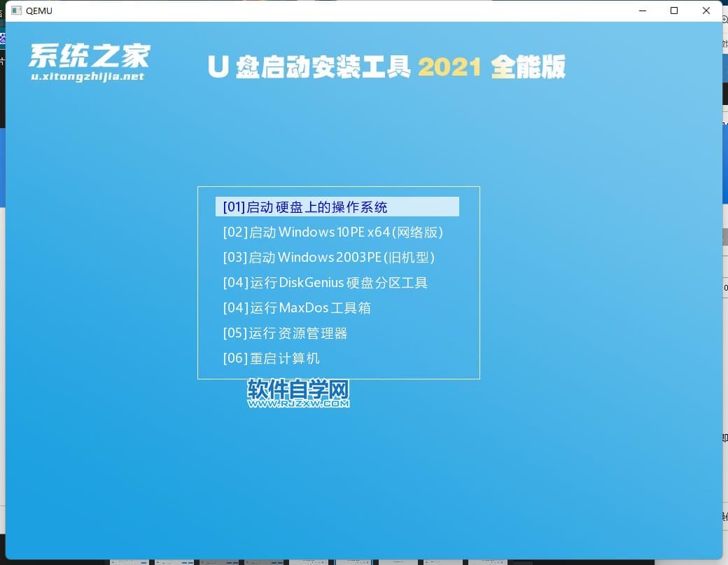
Task: Maximize the QEMU window
Action: [x=674, y=11]
